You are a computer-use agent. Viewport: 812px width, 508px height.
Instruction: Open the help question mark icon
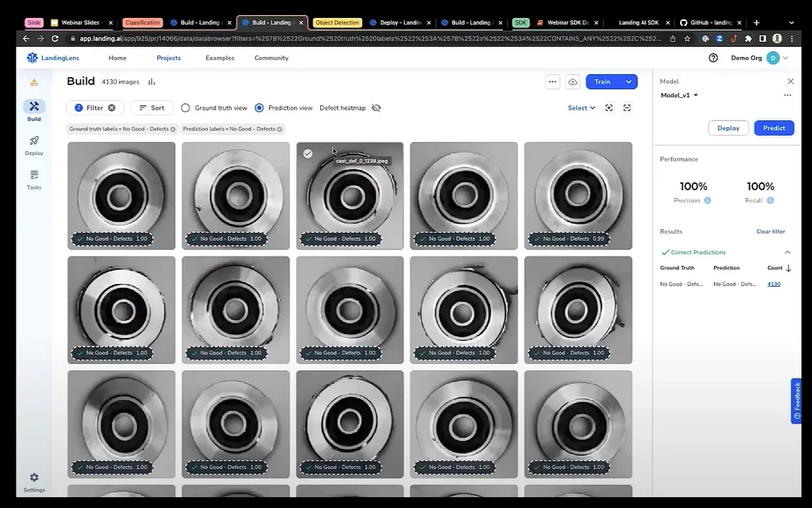[x=713, y=58]
